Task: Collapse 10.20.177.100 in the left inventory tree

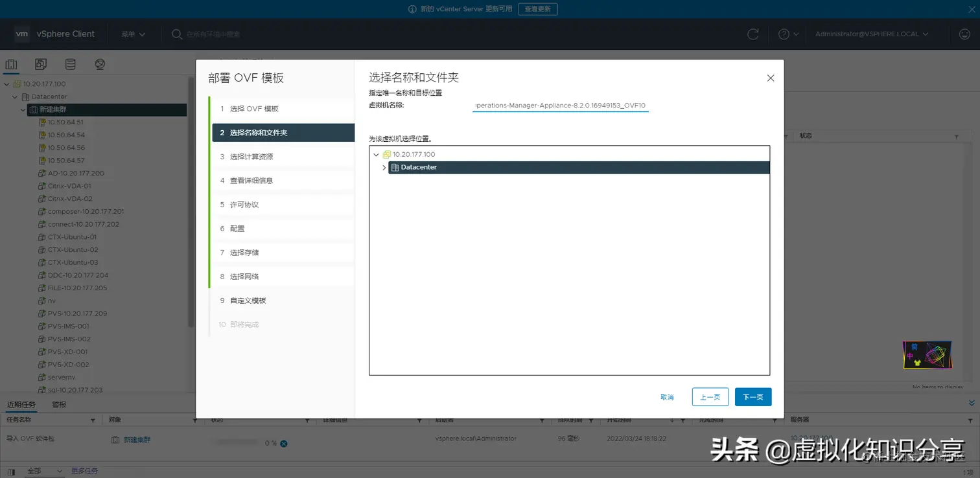Action: click(6, 84)
